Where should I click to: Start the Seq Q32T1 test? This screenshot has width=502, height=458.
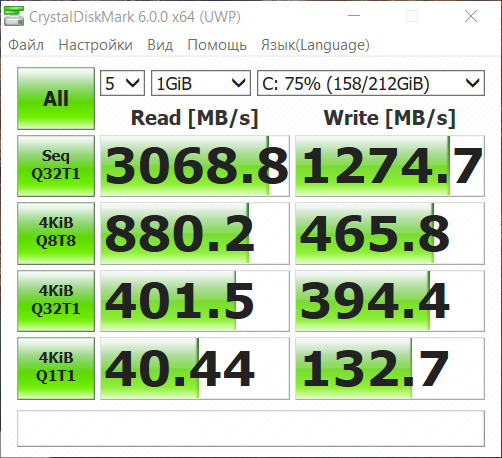pyautogui.click(x=56, y=166)
